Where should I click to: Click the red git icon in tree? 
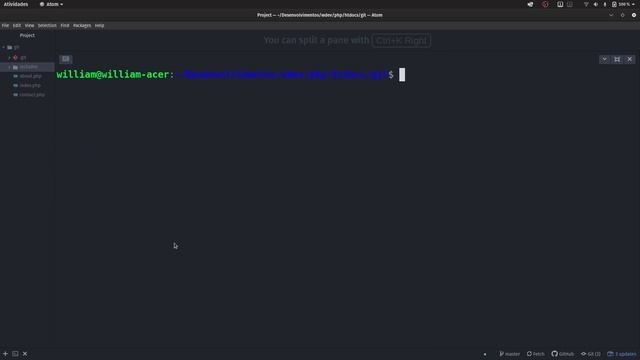pyautogui.click(x=15, y=58)
